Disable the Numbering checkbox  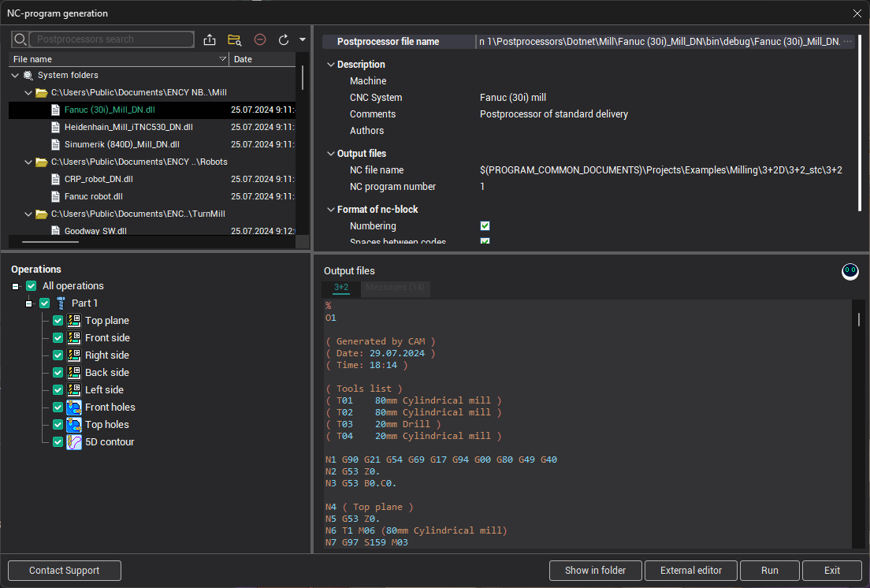point(485,226)
